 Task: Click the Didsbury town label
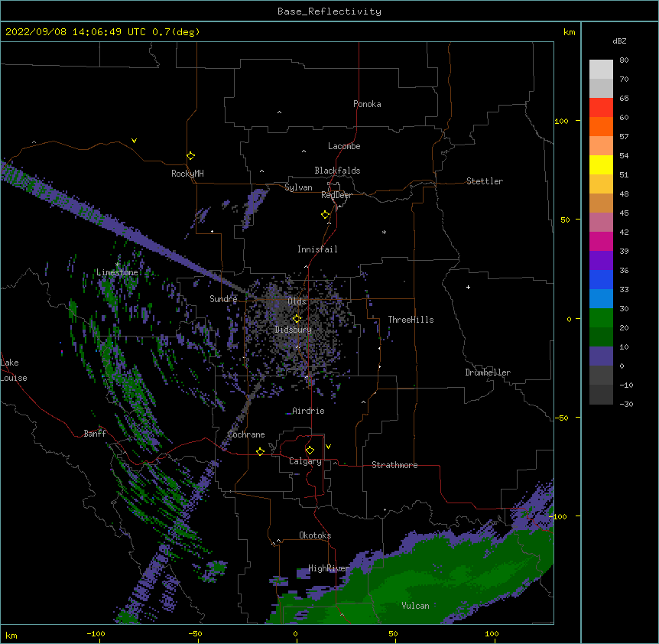294,330
